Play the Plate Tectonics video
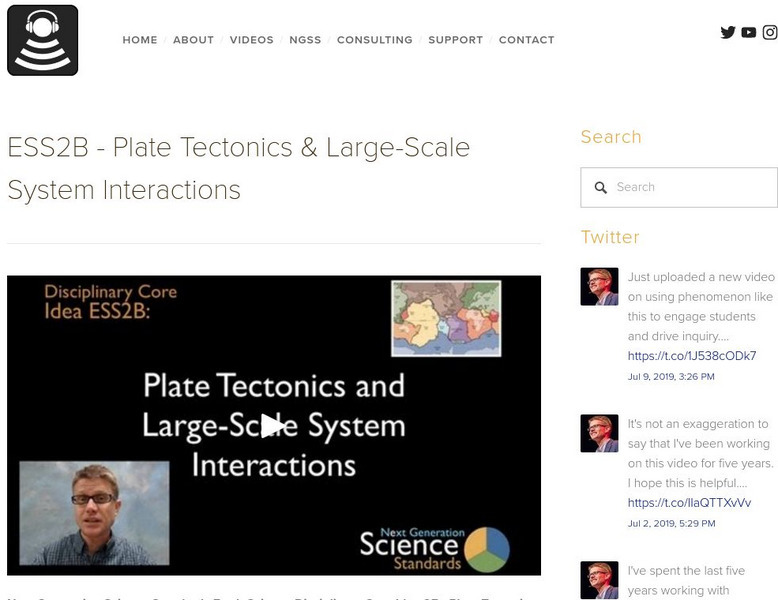Screen dimensions: 778x600 [x=273, y=425]
